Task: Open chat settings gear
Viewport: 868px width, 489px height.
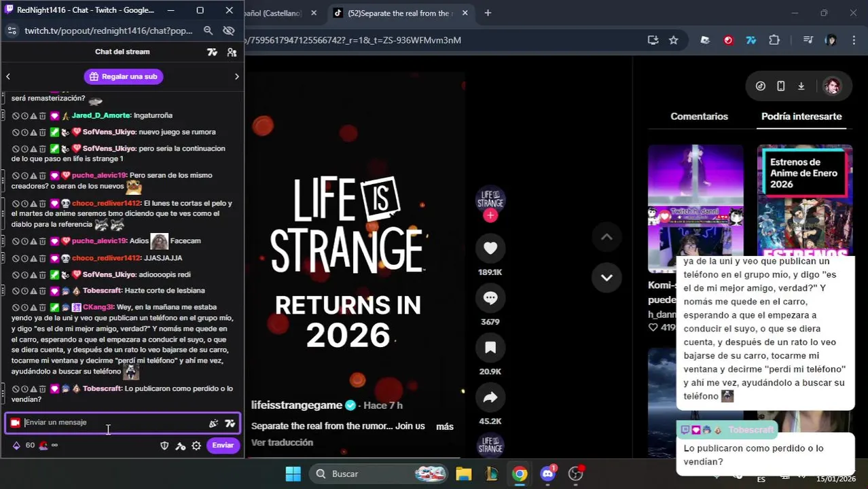Action: [x=196, y=446]
